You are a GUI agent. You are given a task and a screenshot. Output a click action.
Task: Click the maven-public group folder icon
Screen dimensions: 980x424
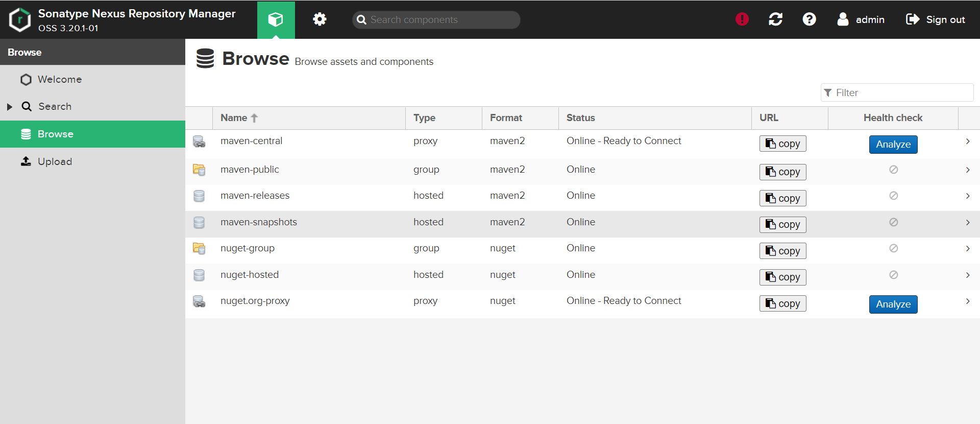199,170
